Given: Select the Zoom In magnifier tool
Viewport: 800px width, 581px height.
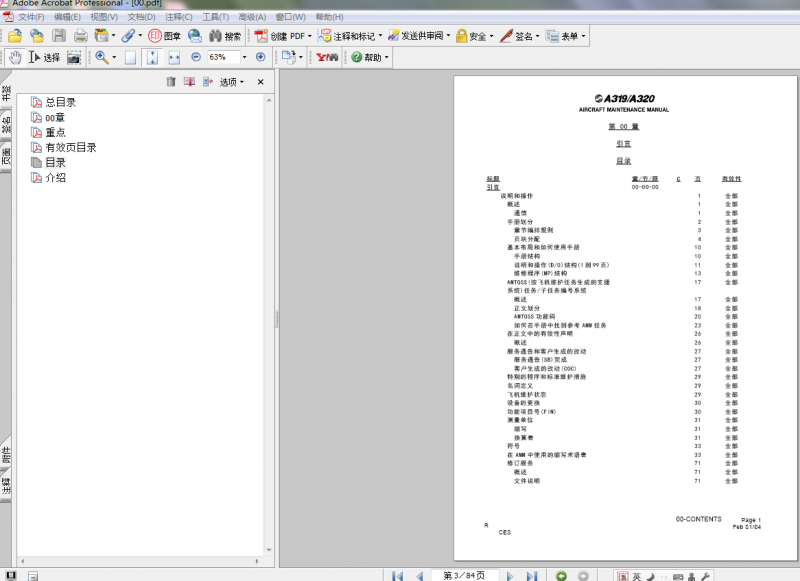Looking at the screenshot, I should [x=102, y=57].
